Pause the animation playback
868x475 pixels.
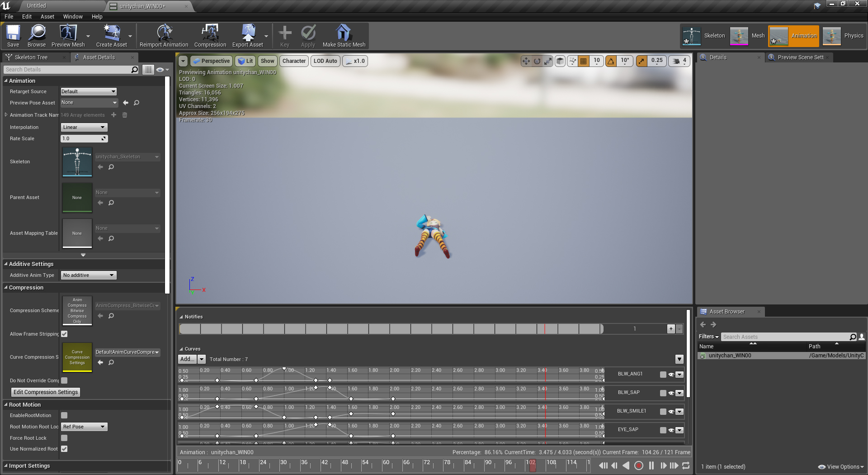click(x=651, y=465)
